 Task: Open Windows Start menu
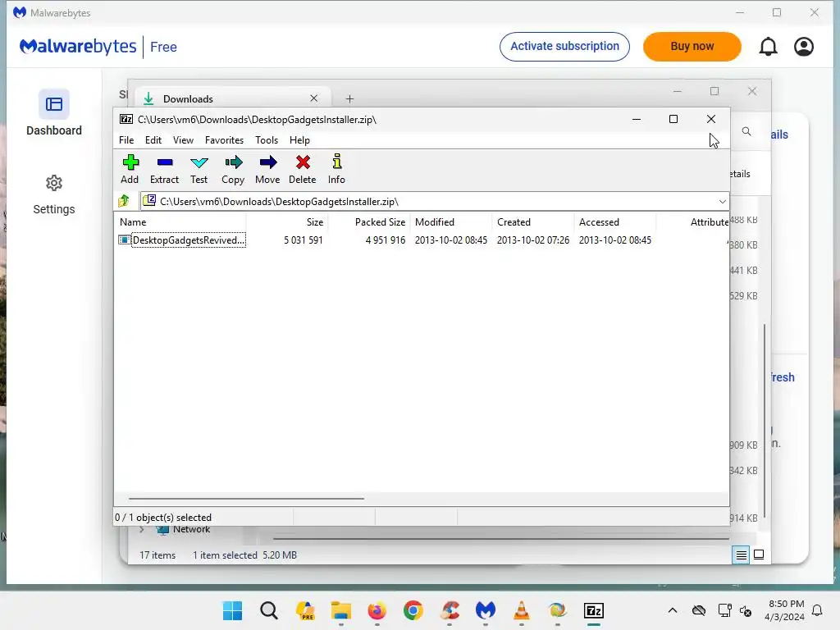232,610
